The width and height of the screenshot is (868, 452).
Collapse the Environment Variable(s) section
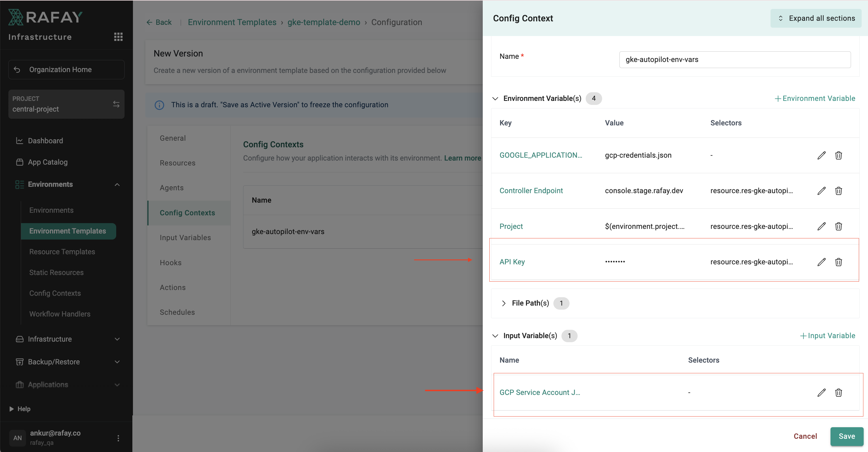pos(495,99)
